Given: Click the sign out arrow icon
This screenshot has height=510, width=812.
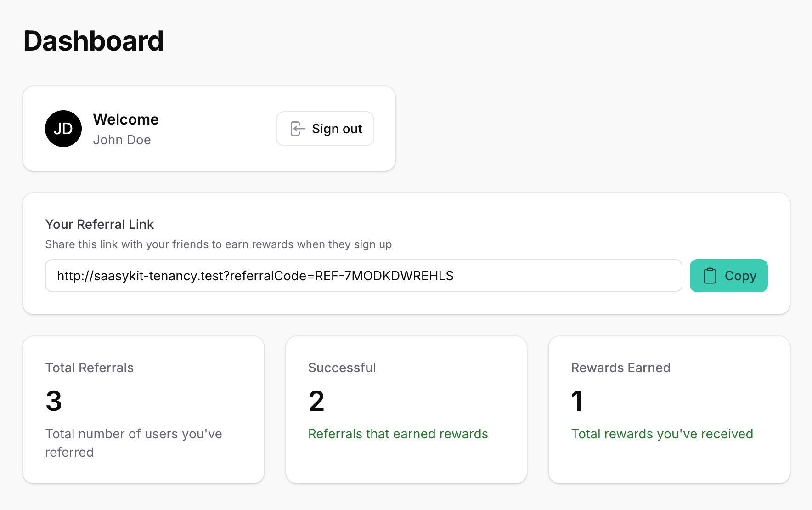Looking at the screenshot, I should pyautogui.click(x=298, y=129).
